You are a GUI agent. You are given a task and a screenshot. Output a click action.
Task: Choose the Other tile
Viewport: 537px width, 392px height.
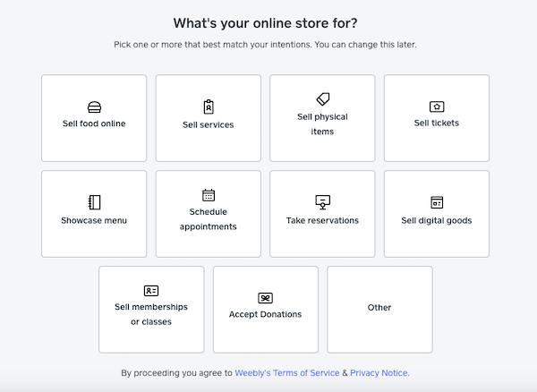tap(379, 308)
